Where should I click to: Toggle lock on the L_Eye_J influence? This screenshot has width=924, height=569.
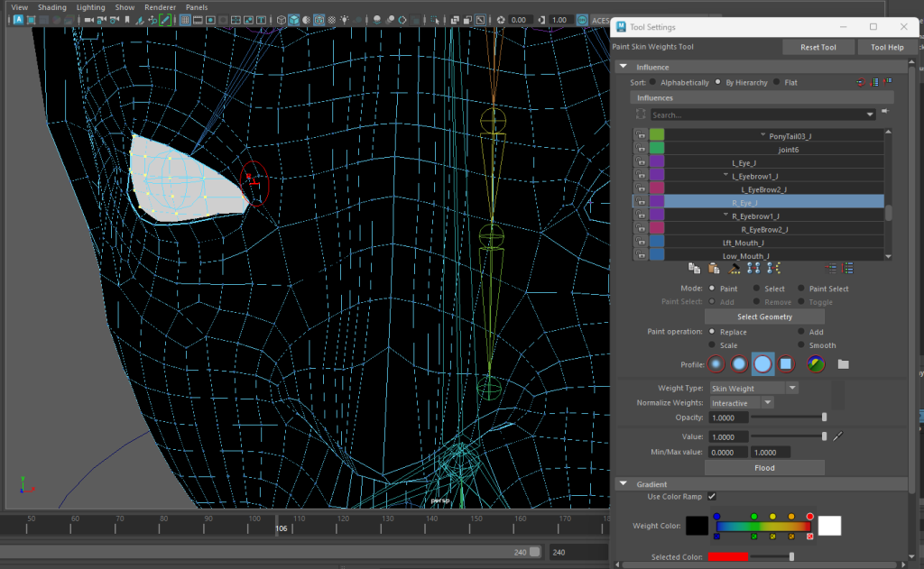pyautogui.click(x=641, y=161)
